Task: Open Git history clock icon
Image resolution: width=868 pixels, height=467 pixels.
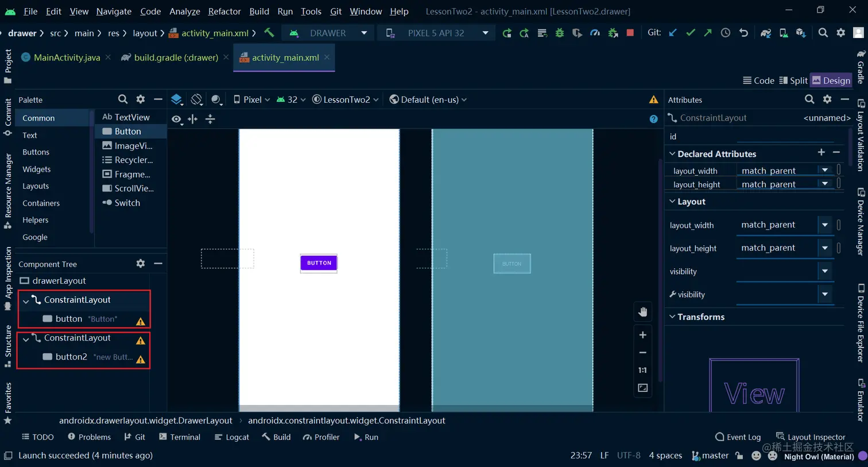Action: [726, 33]
